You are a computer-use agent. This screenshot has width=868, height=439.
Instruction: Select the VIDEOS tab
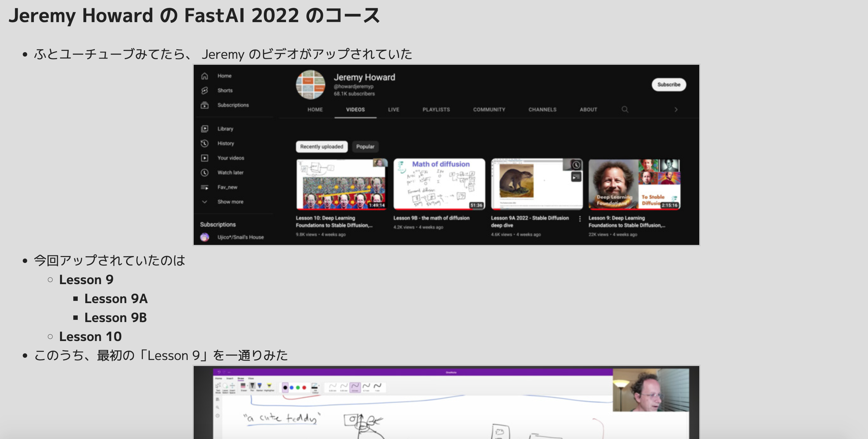pos(355,109)
